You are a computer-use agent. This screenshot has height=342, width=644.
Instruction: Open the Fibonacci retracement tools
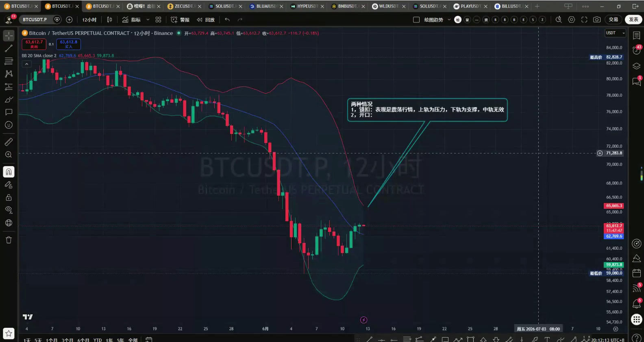9,61
